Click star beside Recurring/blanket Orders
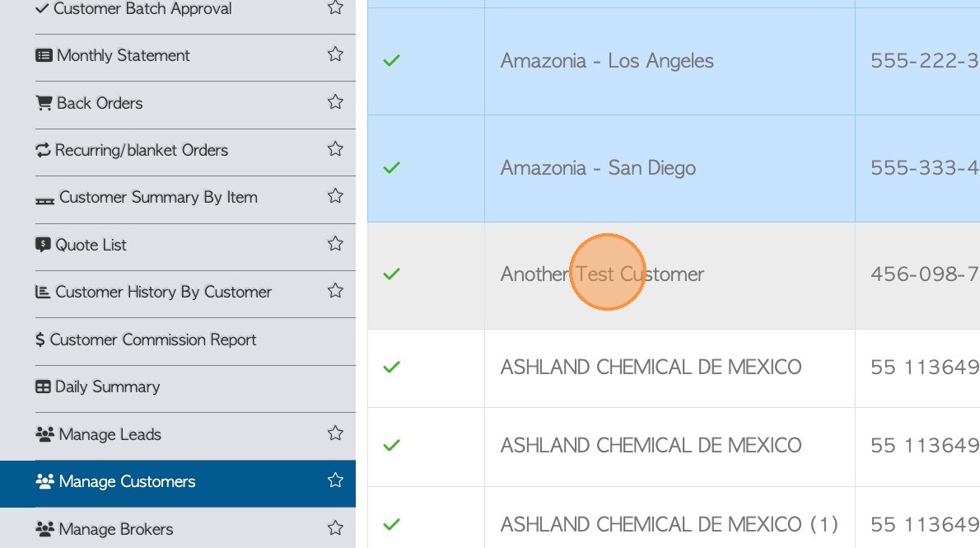980x548 pixels. pos(335,149)
